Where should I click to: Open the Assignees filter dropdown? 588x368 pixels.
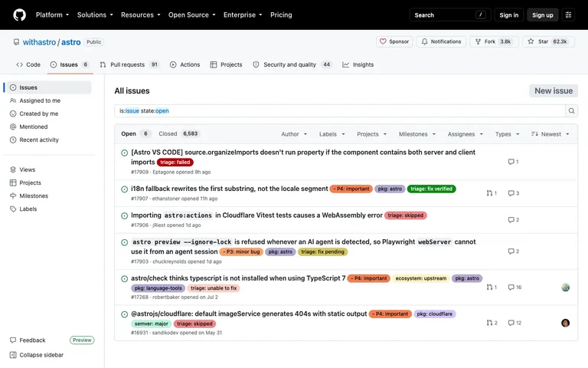coord(465,134)
